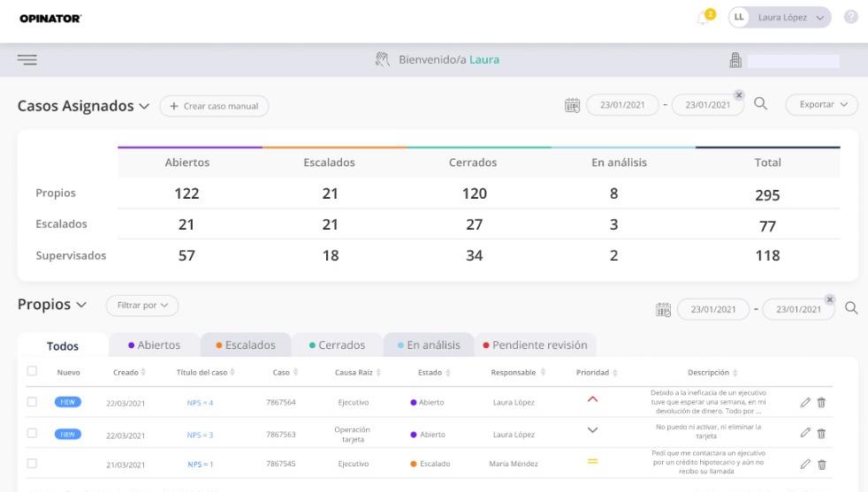
Task: Delete case 7867564 with trash icon
Action: (x=821, y=402)
